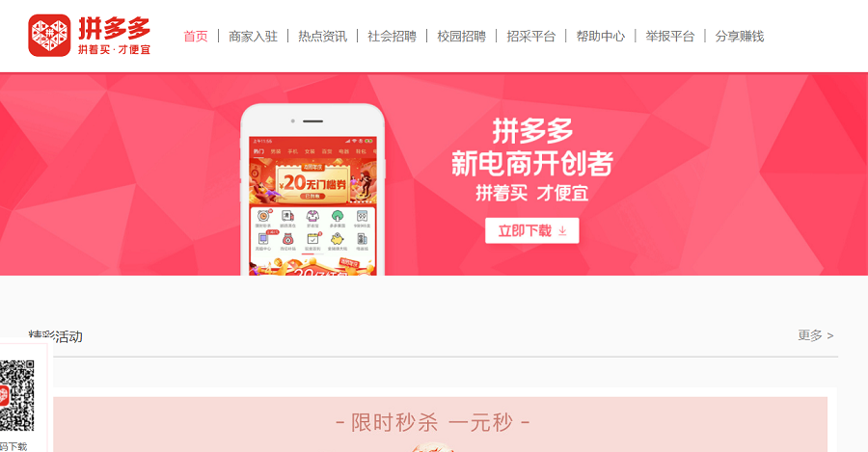
Task: Click 分享赚钱 in the top navigation
Action: (740, 37)
